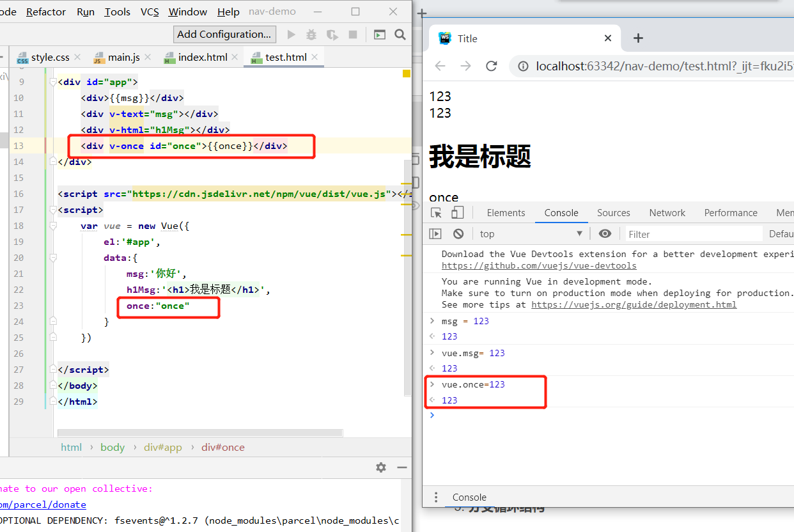Collapse the script block fold on line 17
The width and height of the screenshot is (794, 532).
tap(53, 210)
